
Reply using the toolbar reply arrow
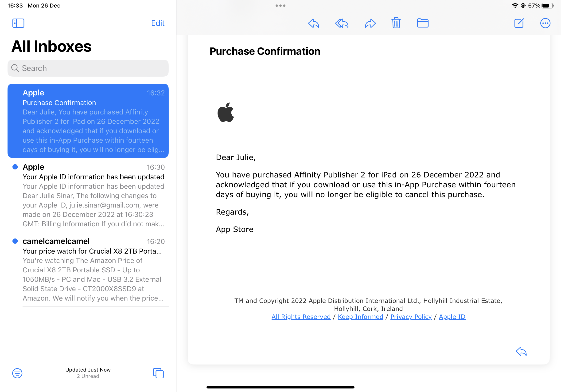tap(313, 23)
